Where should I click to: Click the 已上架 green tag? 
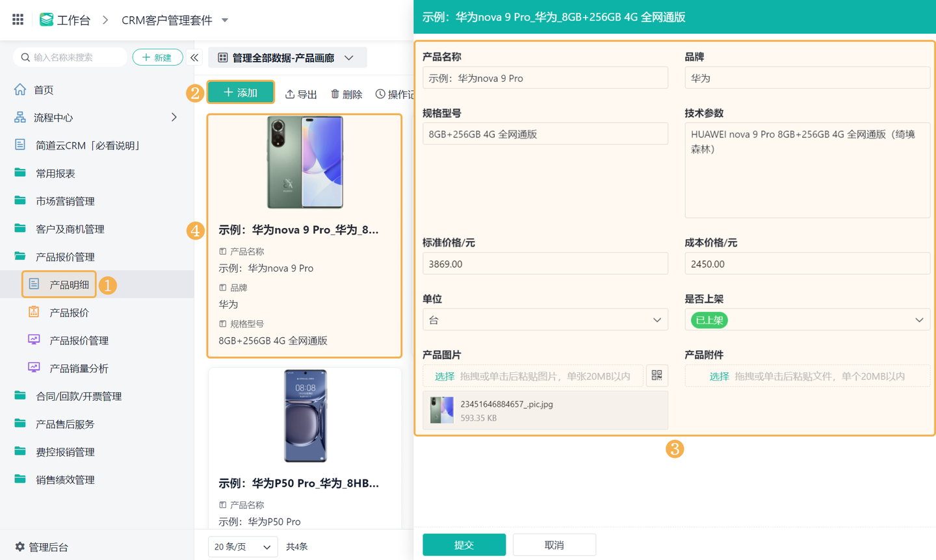(x=709, y=320)
